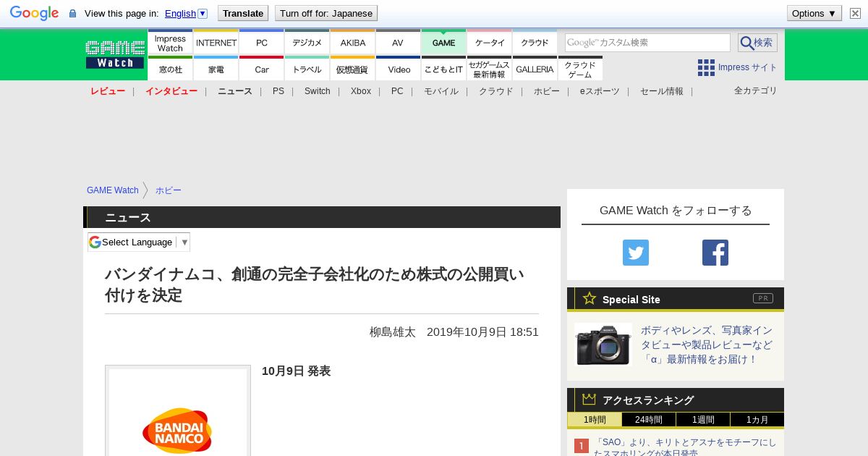Click the author name 柳島雄太
The width and height of the screenshot is (868, 456).
coord(393,332)
